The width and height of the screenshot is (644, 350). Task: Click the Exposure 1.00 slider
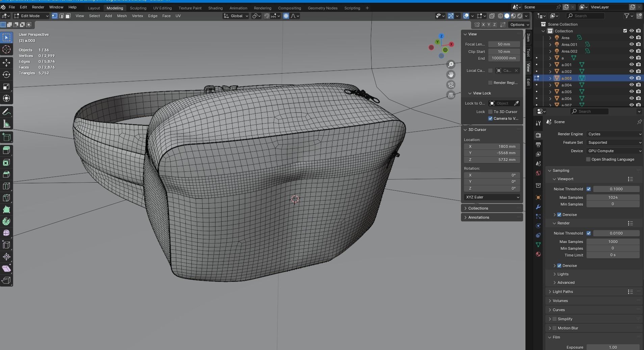[x=613, y=347]
